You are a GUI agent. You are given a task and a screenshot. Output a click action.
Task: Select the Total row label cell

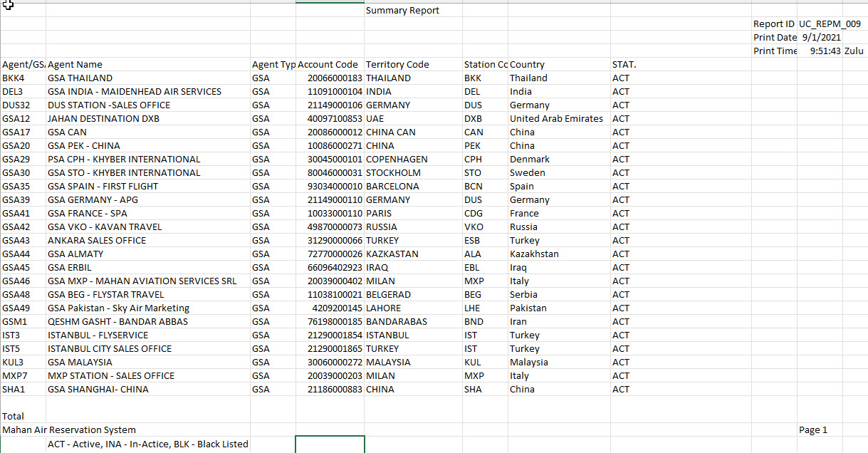[14, 417]
